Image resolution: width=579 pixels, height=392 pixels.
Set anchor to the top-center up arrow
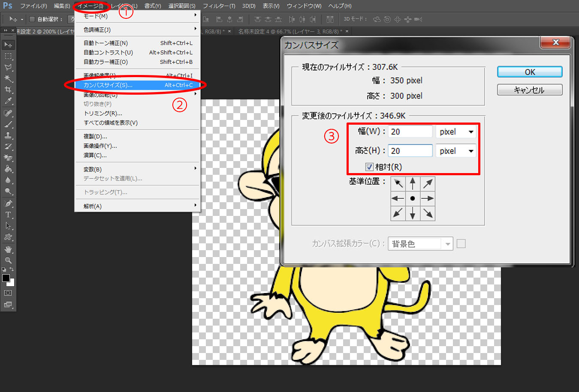[413, 184]
